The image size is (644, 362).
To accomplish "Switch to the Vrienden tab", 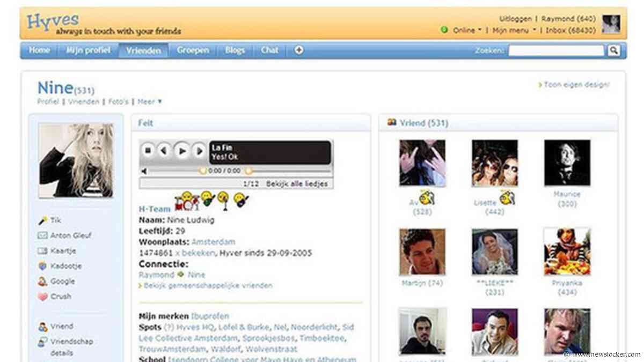I will click(143, 50).
